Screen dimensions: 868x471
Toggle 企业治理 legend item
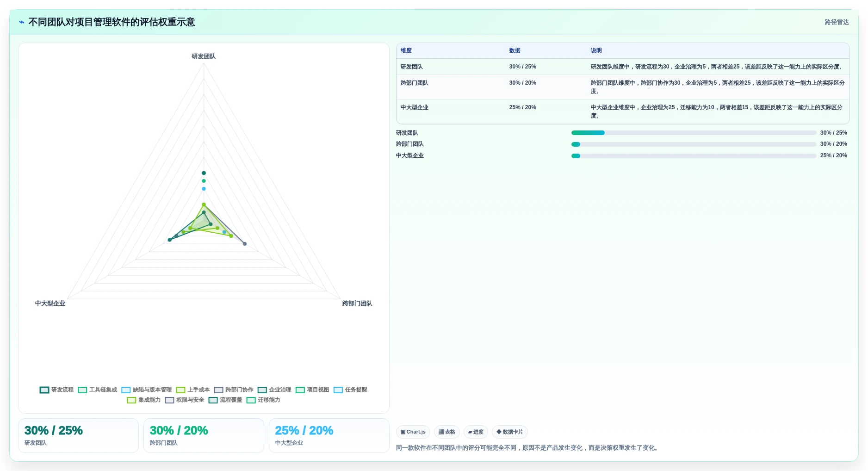[x=274, y=390]
